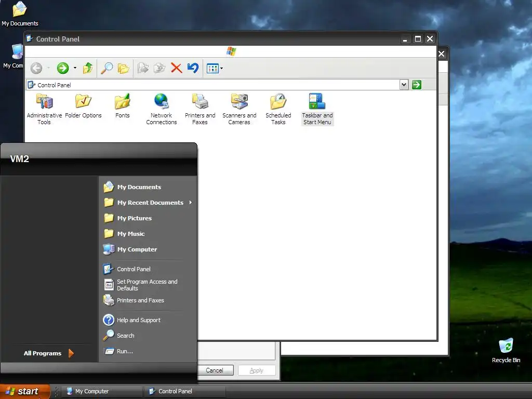
Task: Switch to My Computer taskbar button
Action: coord(102,391)
